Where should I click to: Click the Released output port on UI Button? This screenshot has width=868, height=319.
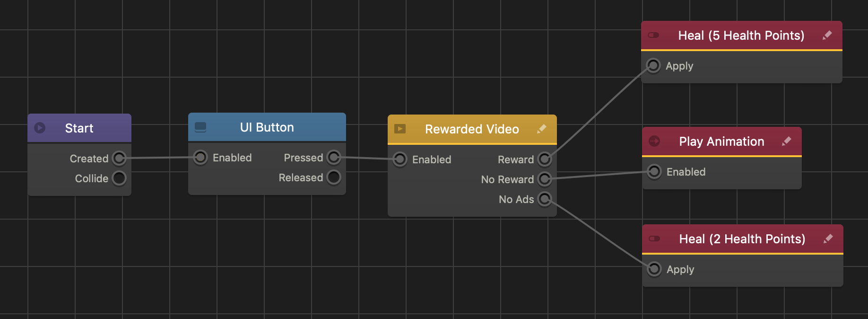334,177
